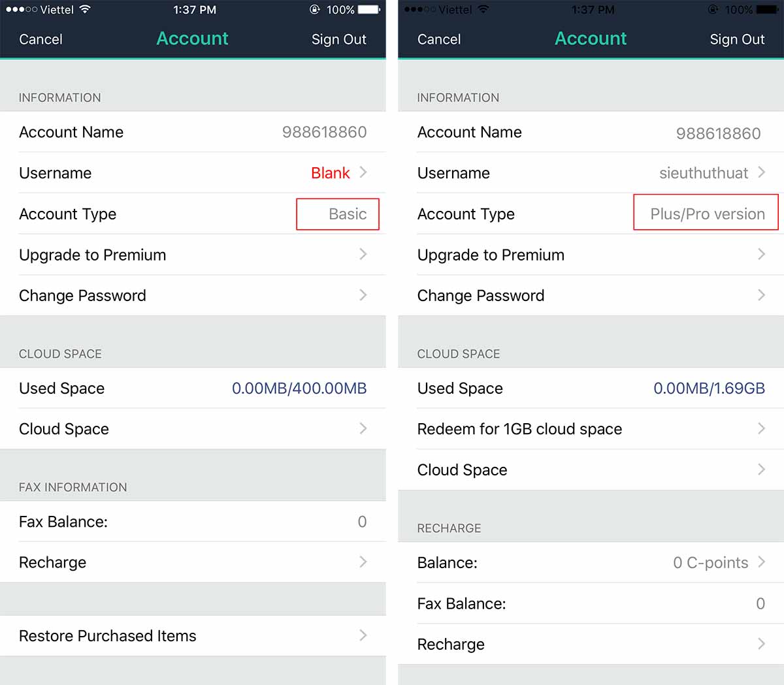Open Redeem for 1GB cloud space
This screenshot has height=685, width=784.
pyautogui.click(x=591, y=429)
